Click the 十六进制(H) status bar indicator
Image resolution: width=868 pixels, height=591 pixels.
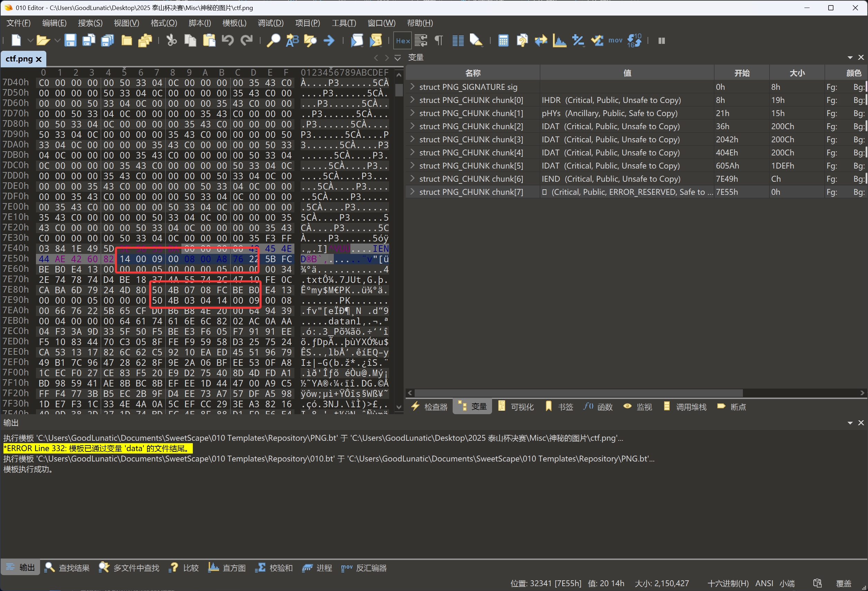click(x=728, y=583)
